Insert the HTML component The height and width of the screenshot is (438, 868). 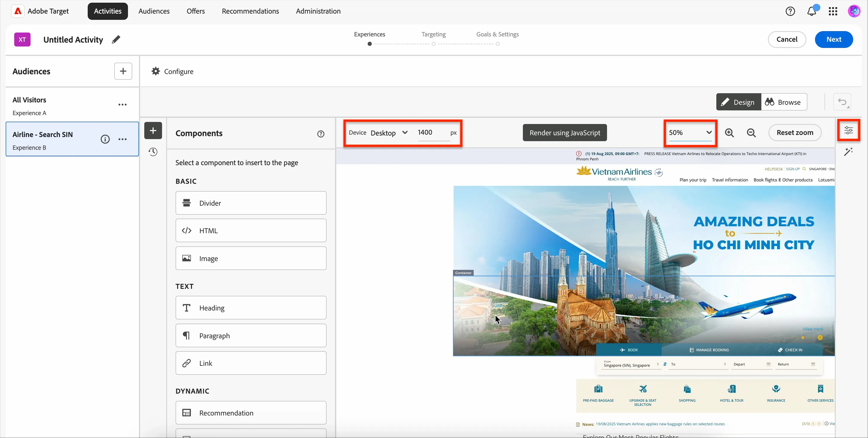click(x=251, y=231)
